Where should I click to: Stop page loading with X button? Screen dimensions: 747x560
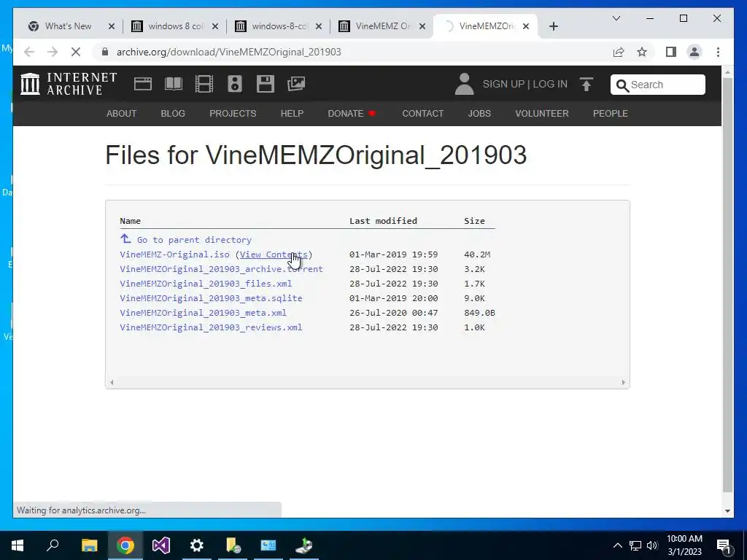(x=76, y=52)
